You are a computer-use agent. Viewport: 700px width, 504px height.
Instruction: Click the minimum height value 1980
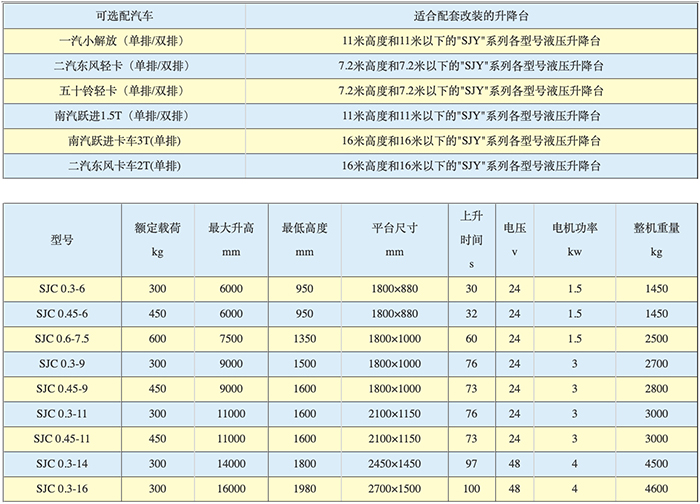pyautogui.click(x=304, y=489)
